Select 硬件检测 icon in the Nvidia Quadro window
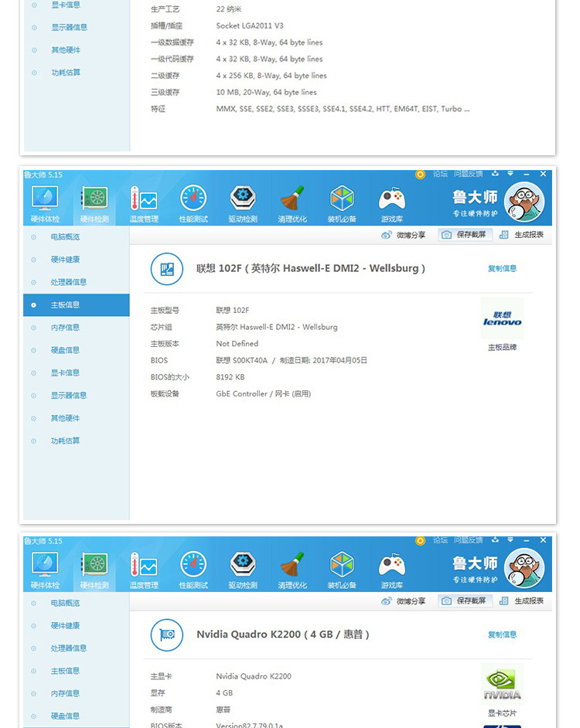 (94, 570)
